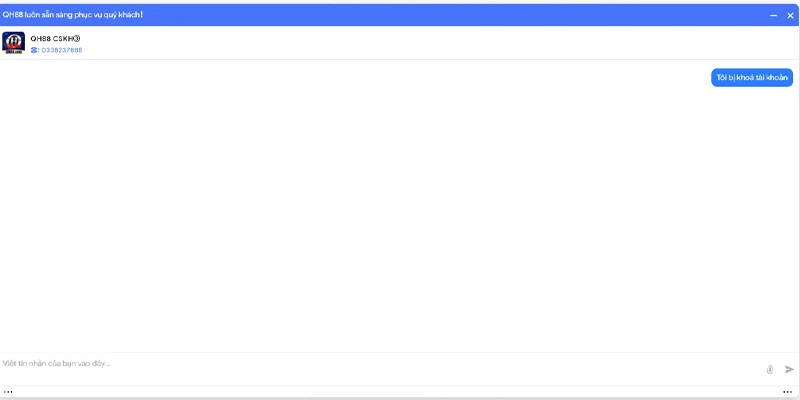The height and width of the screenshot is (400, 800).
Task: Select the QH88 CSKH agent name
Action: click(52, 38)
